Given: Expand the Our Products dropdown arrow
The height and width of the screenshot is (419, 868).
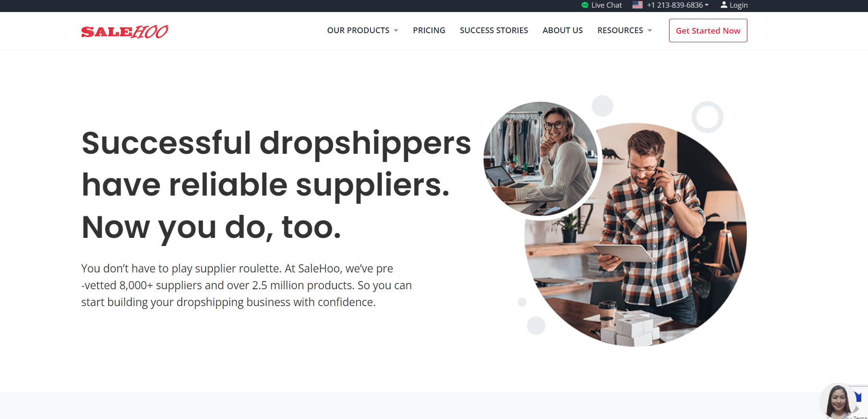Looking at the screenshot, I should pyautogui.click(x=396, y=30).
